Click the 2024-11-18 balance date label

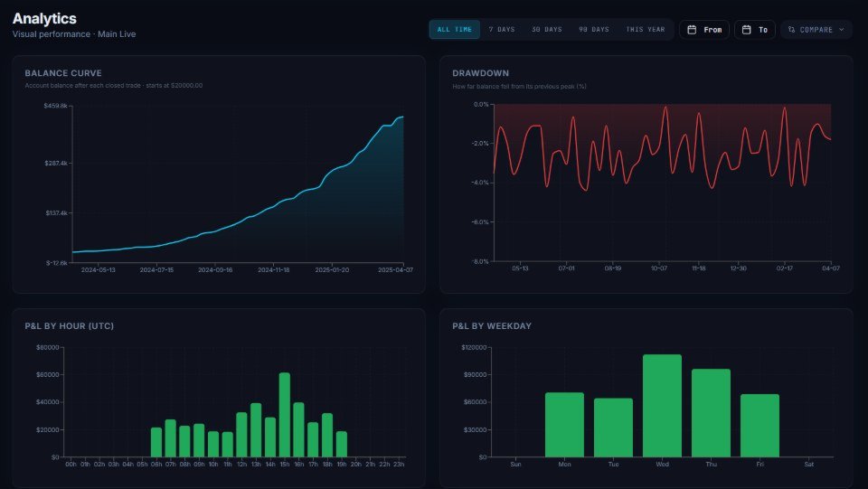[x=273, y=270]
